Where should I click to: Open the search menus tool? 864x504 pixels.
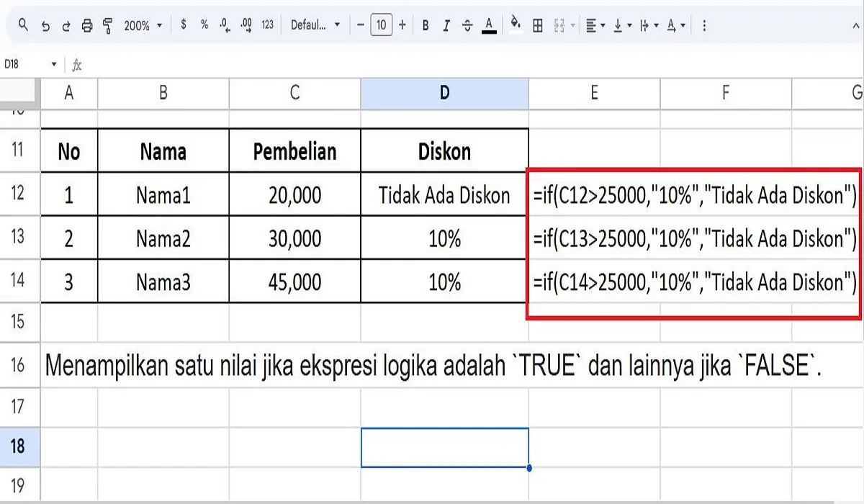coord(23,25)
